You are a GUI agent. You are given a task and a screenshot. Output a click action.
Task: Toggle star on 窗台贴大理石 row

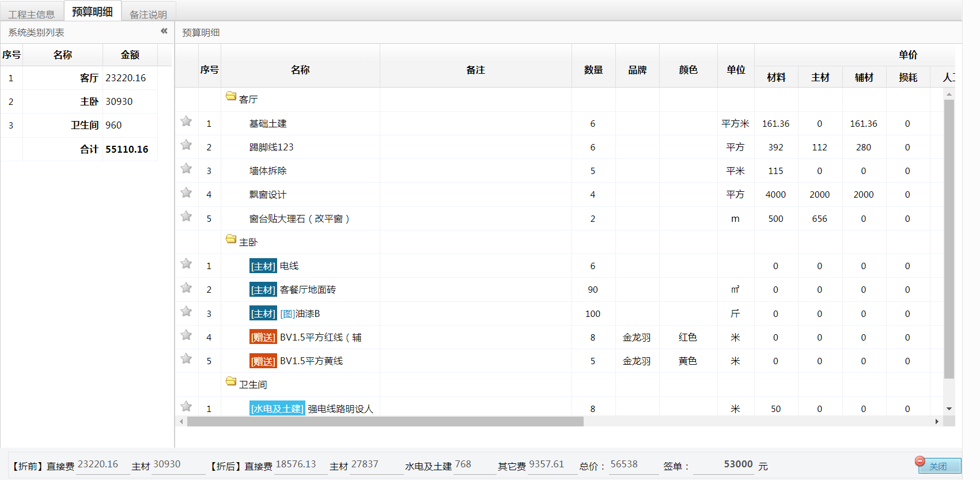186,217
